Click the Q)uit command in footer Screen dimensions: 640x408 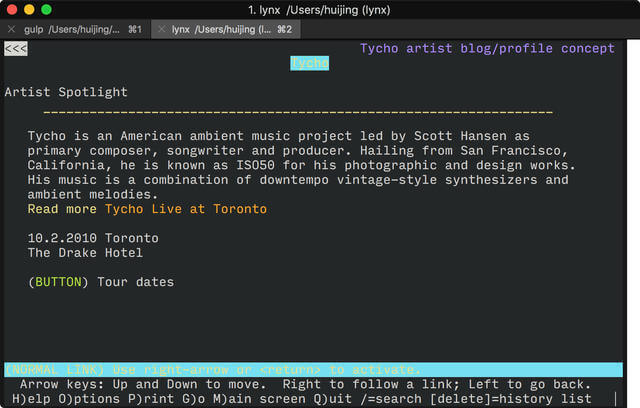[333, 399]
